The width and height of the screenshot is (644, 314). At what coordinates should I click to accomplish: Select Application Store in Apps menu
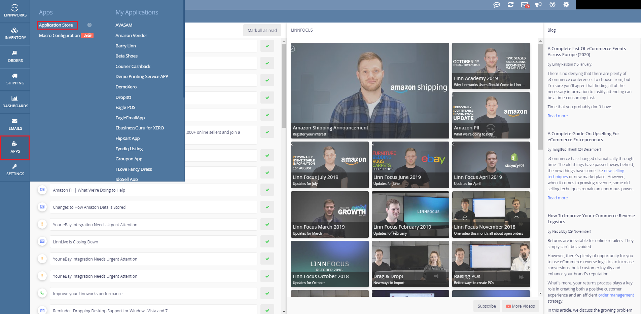click(x=56, y=25)
